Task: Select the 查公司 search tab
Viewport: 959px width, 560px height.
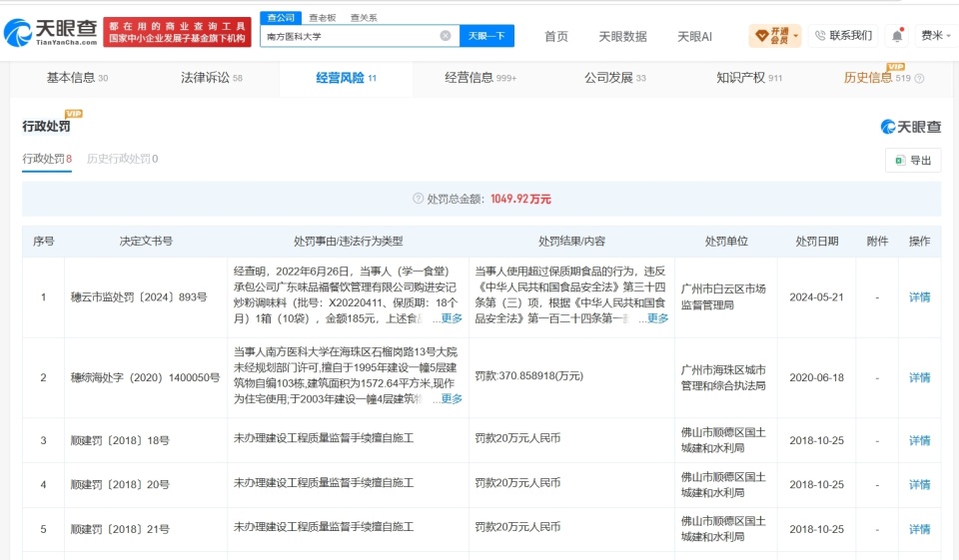Action: coord(281,18)
